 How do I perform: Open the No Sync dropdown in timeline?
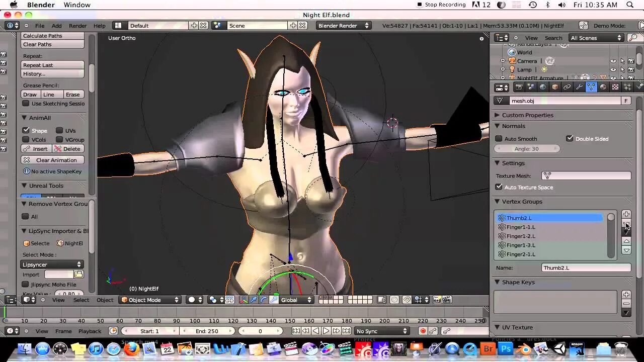[x=382, y=331]
